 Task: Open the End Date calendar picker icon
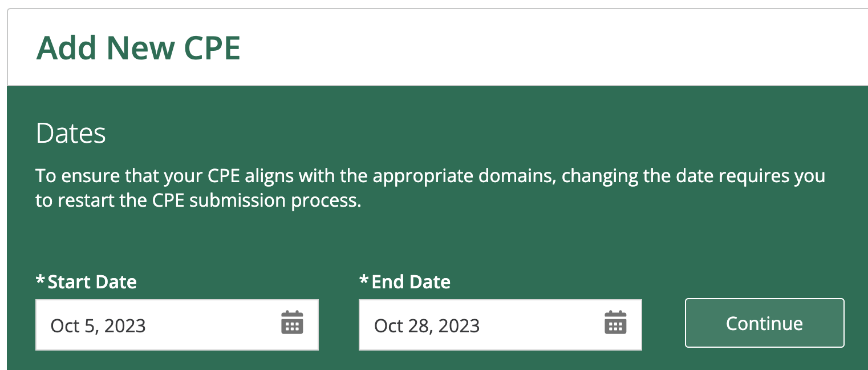point(615,323)
